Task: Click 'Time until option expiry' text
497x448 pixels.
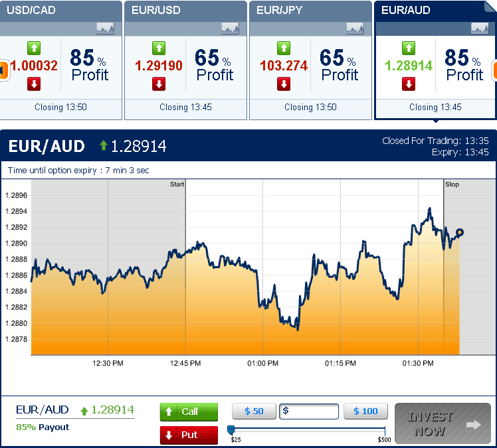Action: pos(52,171)
